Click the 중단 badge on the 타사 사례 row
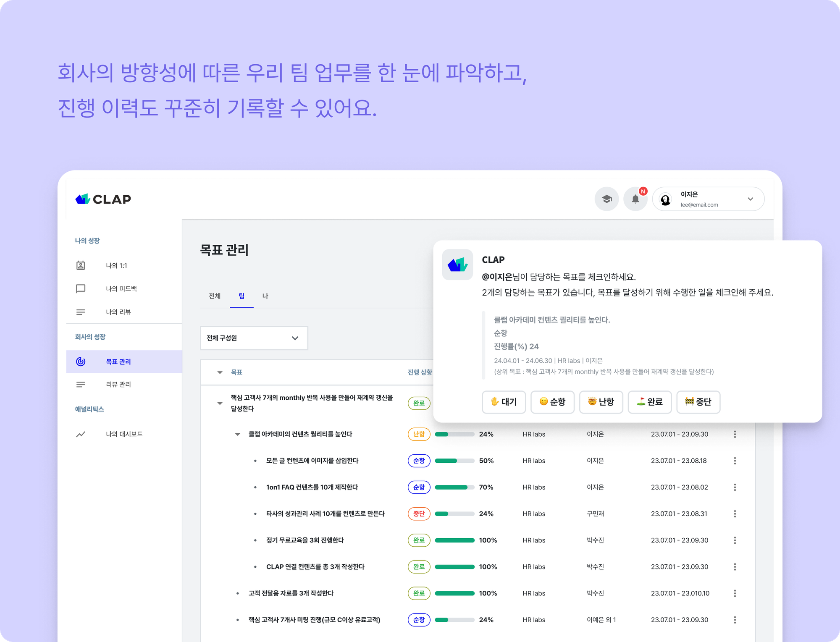The height and width of the screenshot is (642, 840). [x=418, y=514]
